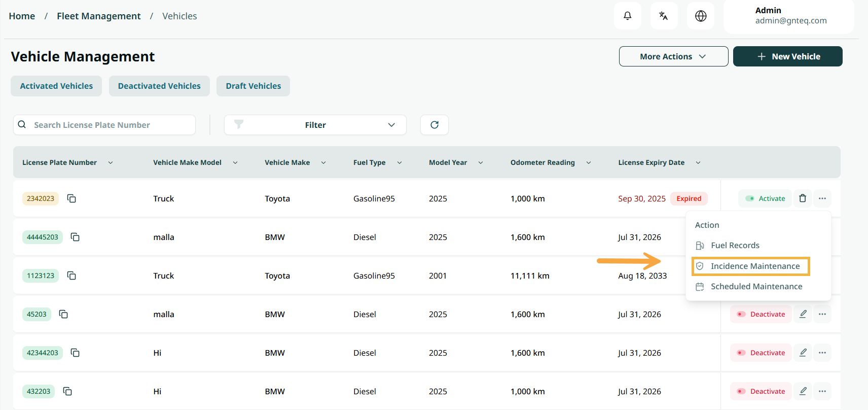Go to Fleet Management breadcrumb
Screen dimensions: 868x410
(x=99, y=16)
